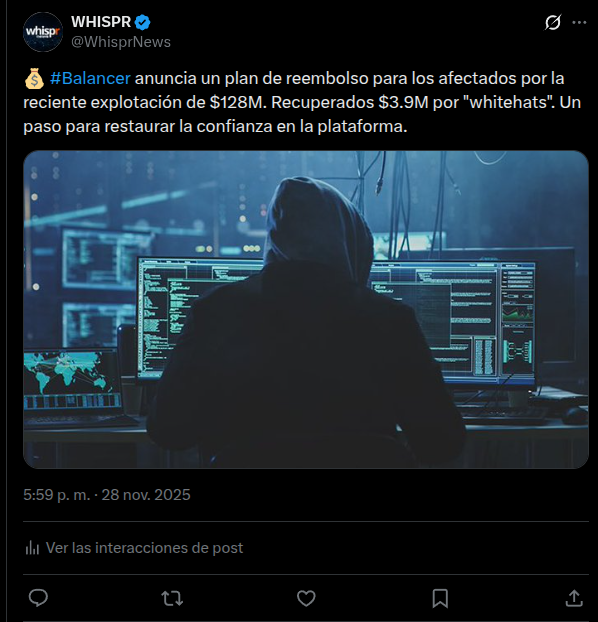Click the WHISPR display name
Image resolution: width=598 pixels, height=622 pixels.
[x=101, y=22]
